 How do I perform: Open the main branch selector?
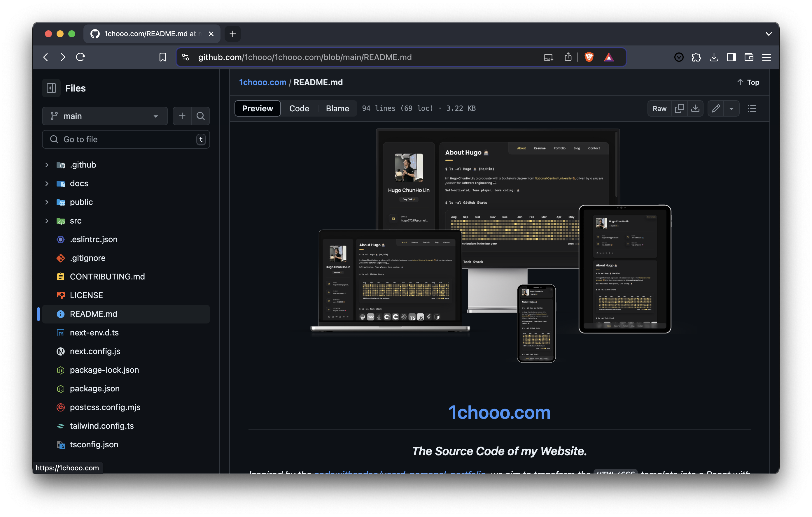click(x=104, y=116)
